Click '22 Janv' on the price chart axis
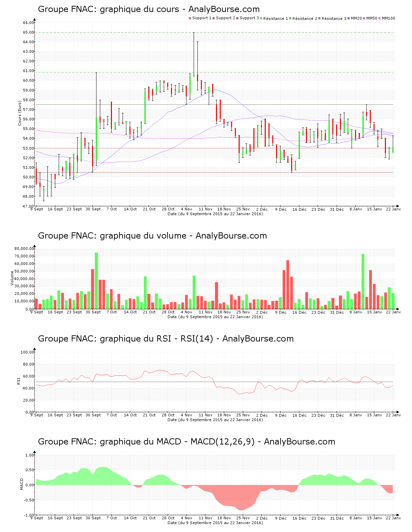The height and width of the screenshot is (532, 412). (393, 209)
